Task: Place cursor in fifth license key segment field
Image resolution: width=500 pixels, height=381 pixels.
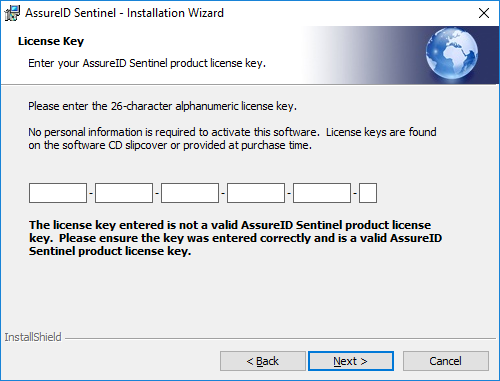Action: 322,193
